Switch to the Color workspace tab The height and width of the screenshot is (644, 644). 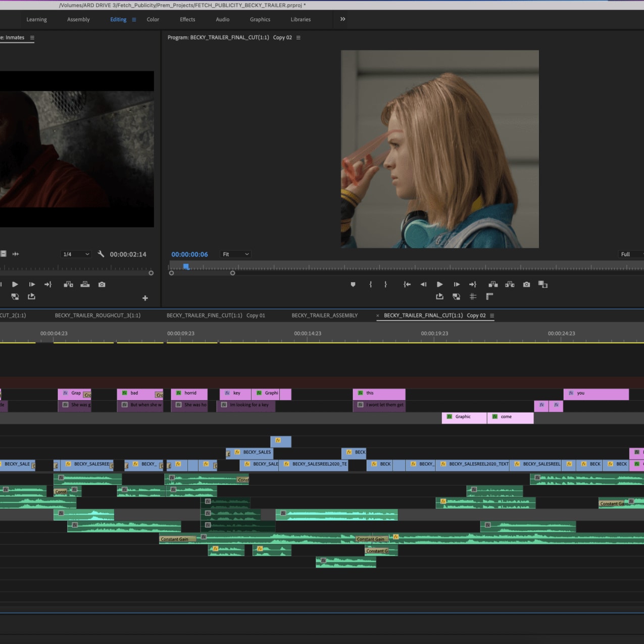pos(153,20)
